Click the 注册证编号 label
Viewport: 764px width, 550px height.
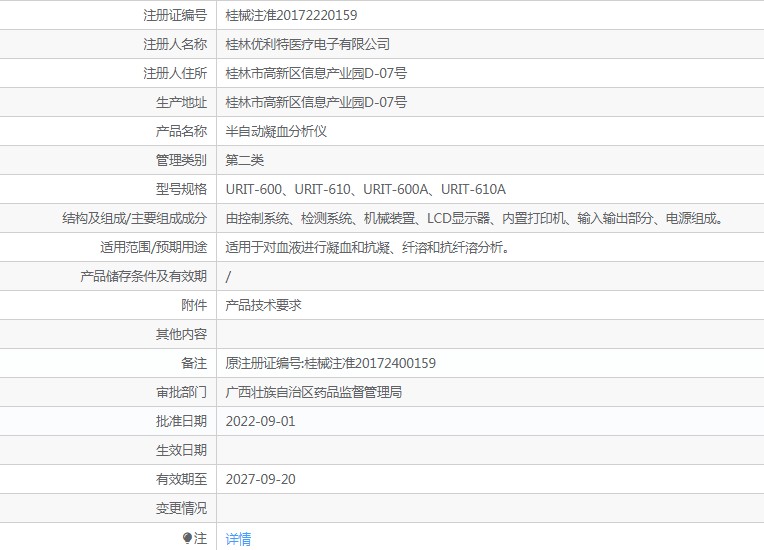175,15
